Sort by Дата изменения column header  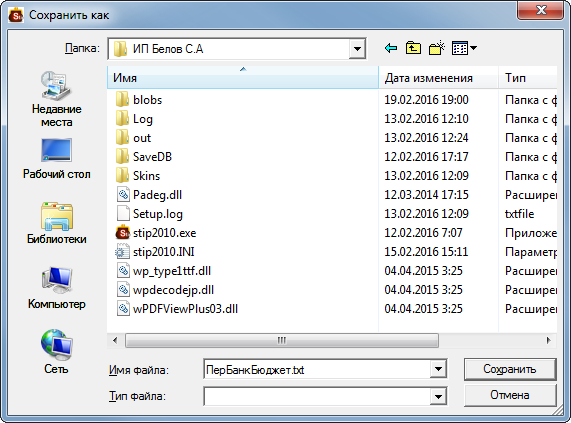click(x=438, y=78)
